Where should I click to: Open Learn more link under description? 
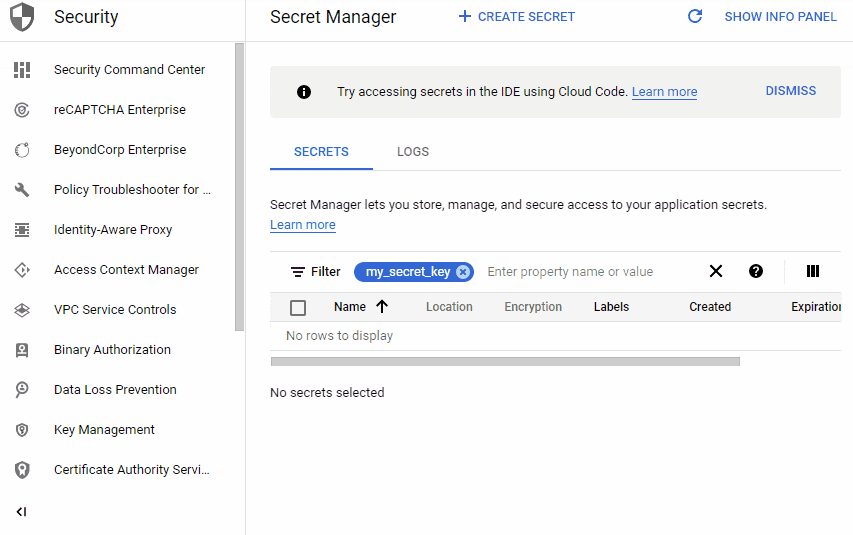[302, 225]
